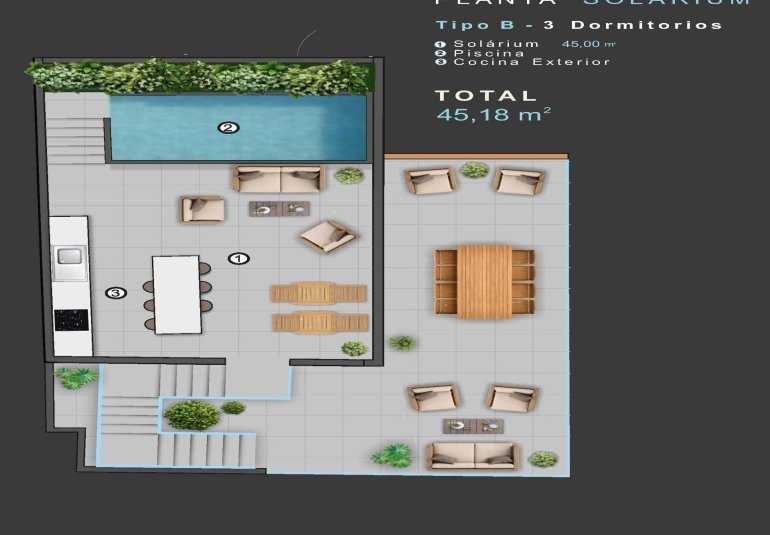
Task: Click the "Tipo B - 3 Dormitorios" heading
Action: [579, 25]
